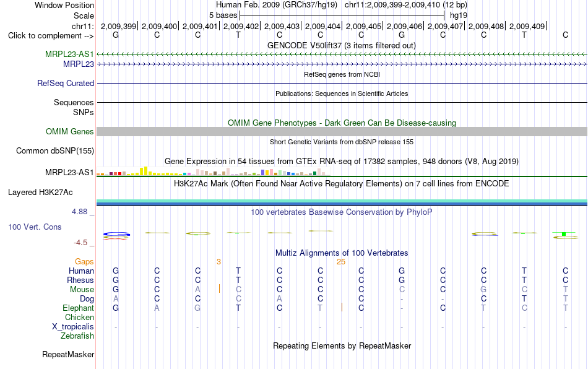
Task: Click the faded A base in Mouse row
Action: click(197, 290)
